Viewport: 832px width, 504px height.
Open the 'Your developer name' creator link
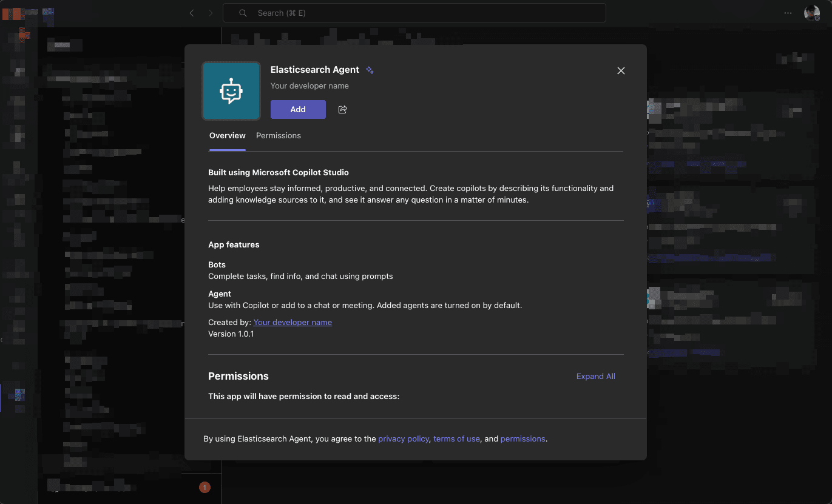coord(293,323)
